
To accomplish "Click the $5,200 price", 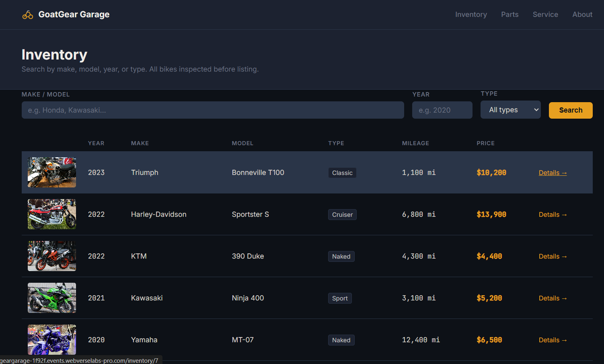I will pos(489,298).
